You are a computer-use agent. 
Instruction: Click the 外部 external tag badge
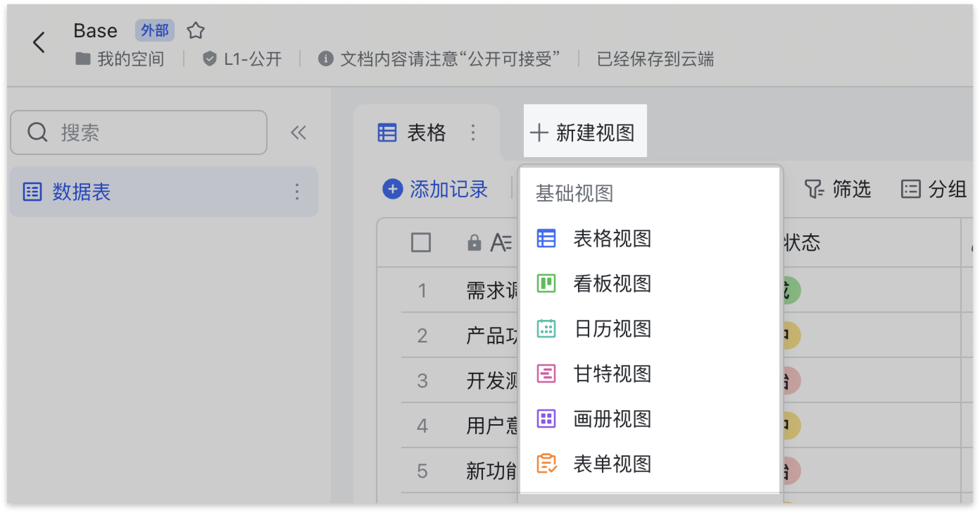155,30
